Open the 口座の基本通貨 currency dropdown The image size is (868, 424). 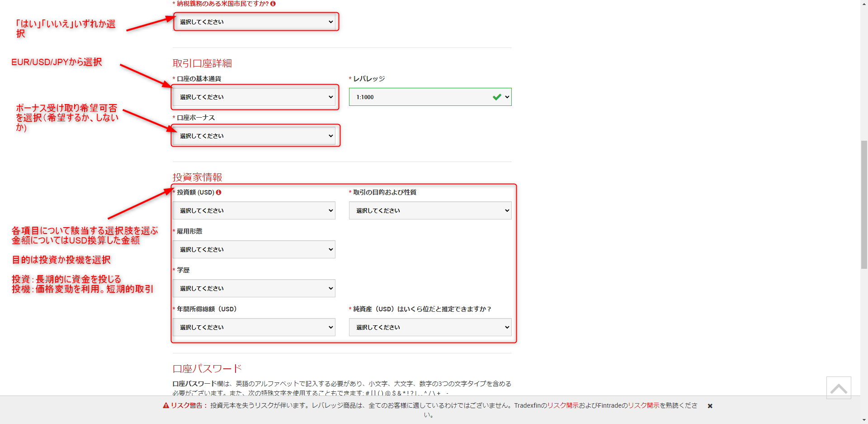click(254, 97)
